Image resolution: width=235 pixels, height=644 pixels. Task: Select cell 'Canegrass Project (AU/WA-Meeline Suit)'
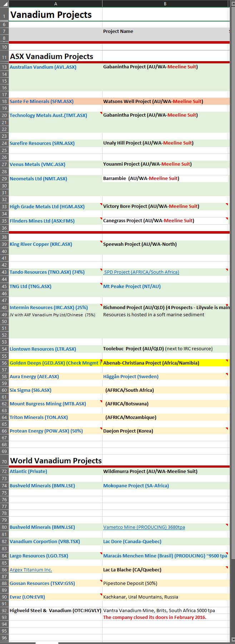tap(165, 221)
